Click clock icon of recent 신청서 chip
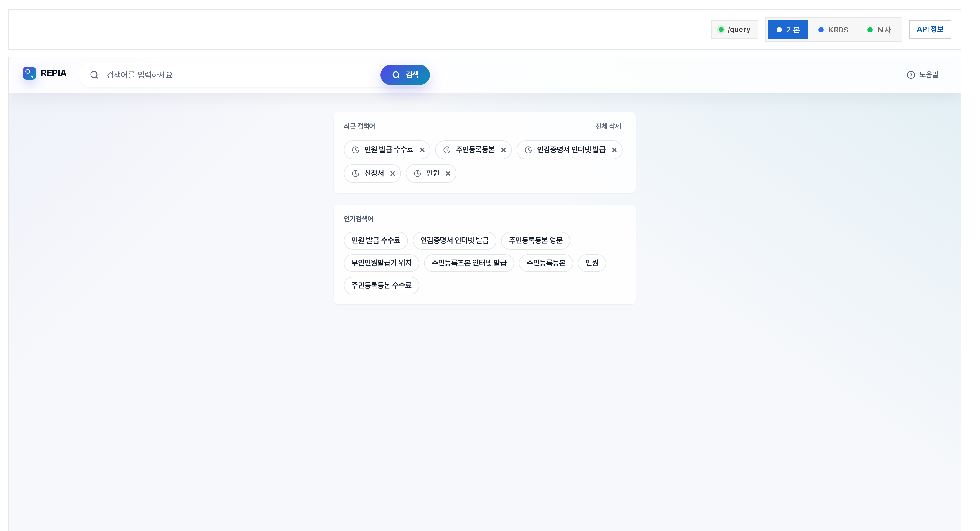980x531 pixels. coord(355,173)
